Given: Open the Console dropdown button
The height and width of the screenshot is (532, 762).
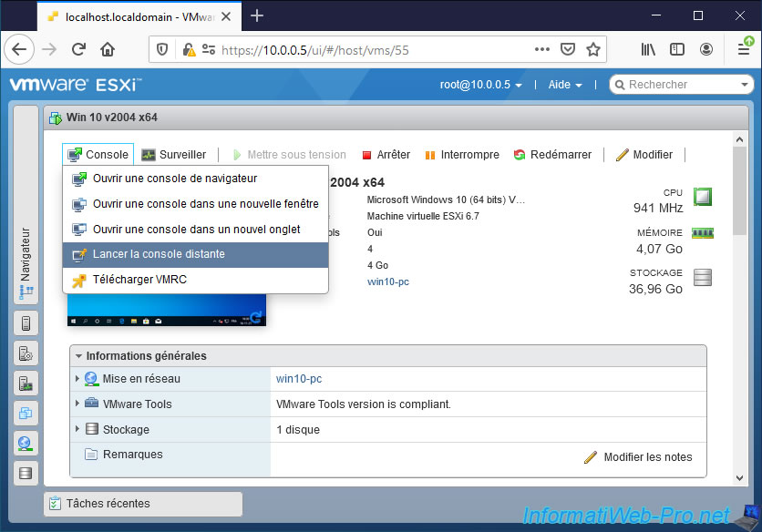Looking at the screenshot, I should 98,155.
